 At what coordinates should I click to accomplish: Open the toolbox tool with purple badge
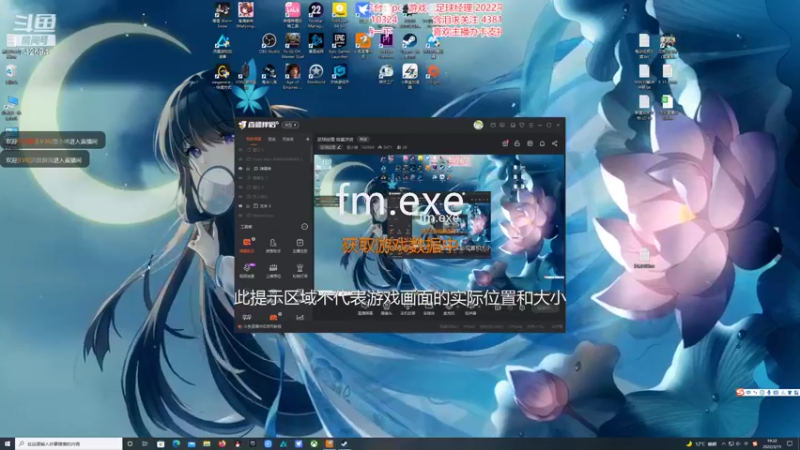247,270
